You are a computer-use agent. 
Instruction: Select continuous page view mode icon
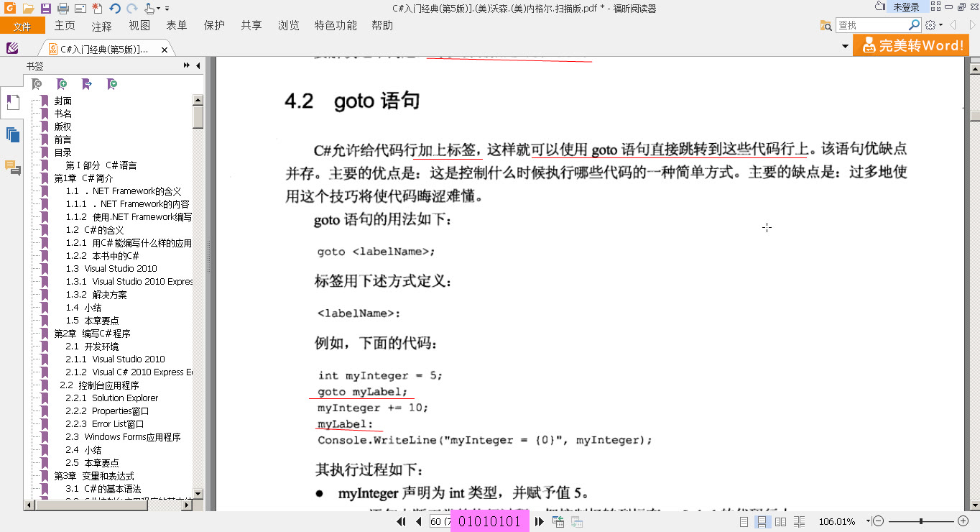coord(762,522)
